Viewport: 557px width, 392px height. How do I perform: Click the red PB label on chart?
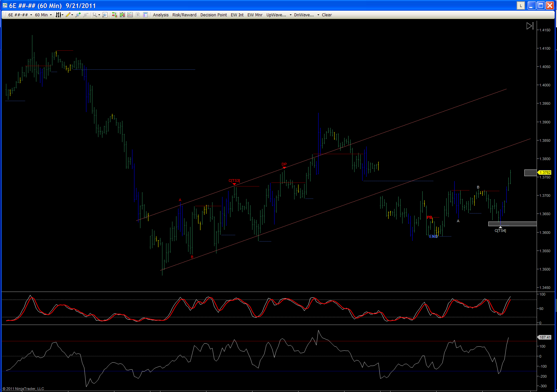pyautogui.click(x=429, y=218)
